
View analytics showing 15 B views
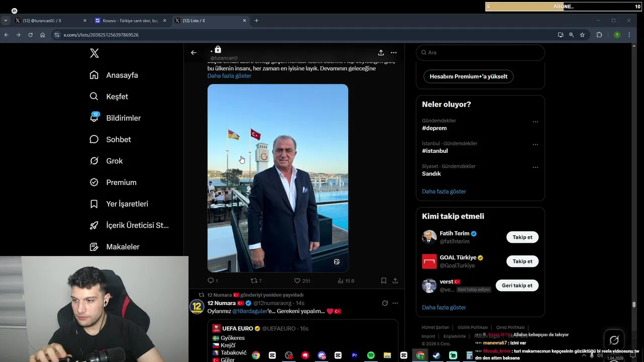(x=346, y=281)
